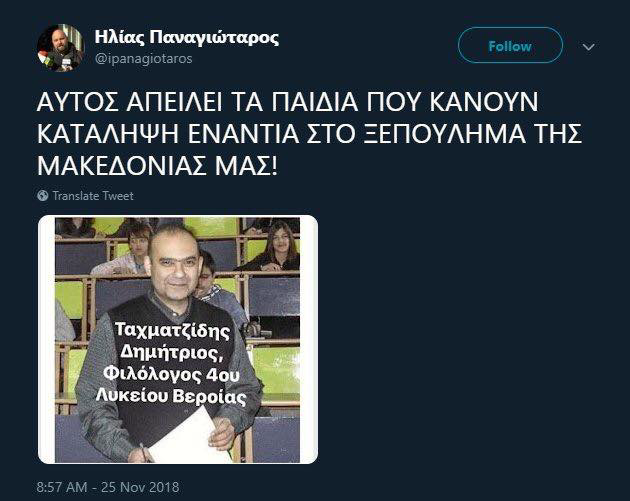Click the tweet line starting ΑΥΤΟΣ ΑΠΕΙΛΕΙ
The height and width of the screenshot is (501, 630).
click(x=287, y=102)
